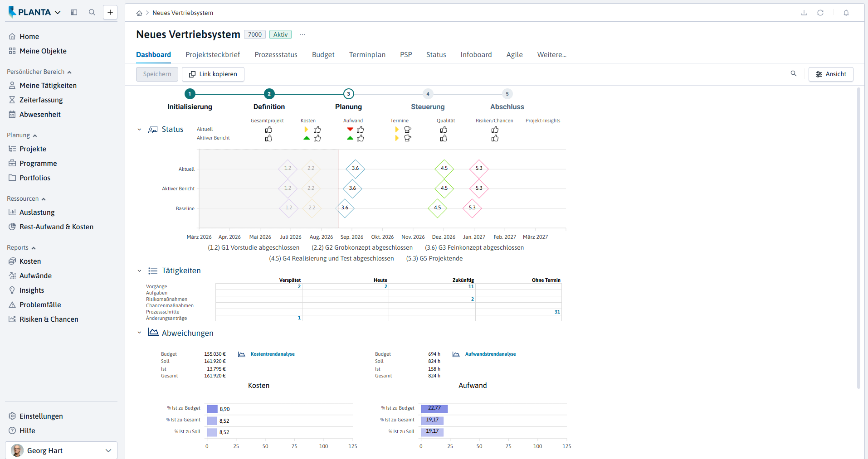The height and width of the screenshot is (459, 868).
Task: Collapse the Abweichungen dashboard section
Action: (139, 333)
